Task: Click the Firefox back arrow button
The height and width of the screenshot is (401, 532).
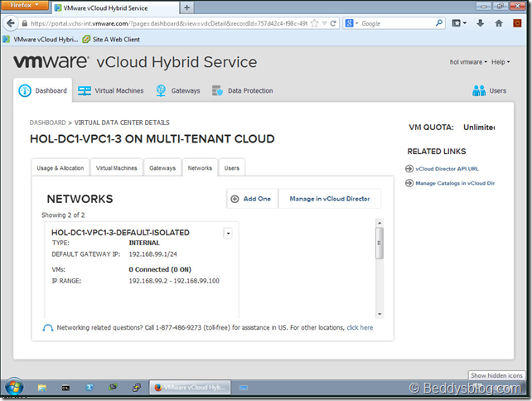Action: (11, 23)
